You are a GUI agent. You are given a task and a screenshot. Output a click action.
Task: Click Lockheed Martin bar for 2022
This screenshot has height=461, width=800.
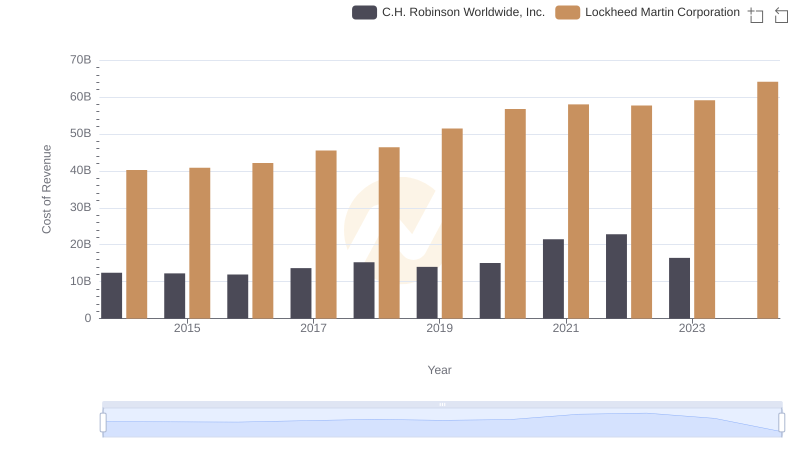[x=641, y=212]
